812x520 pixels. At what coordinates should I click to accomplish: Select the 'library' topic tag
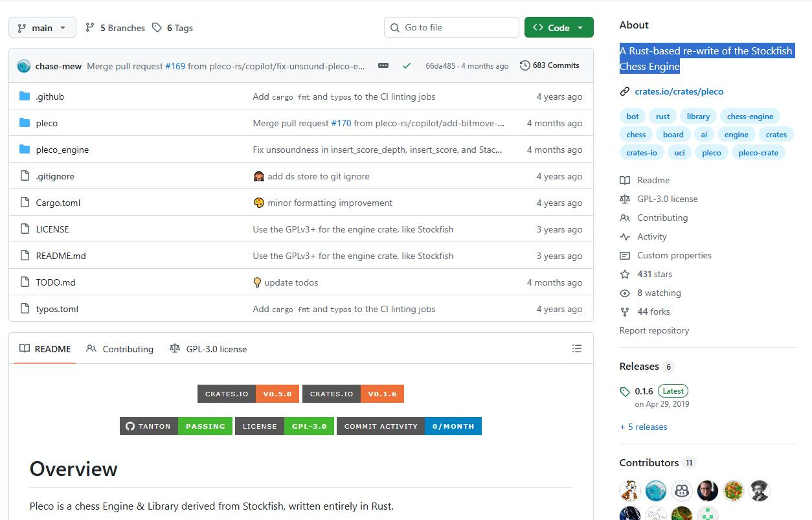click(698, 117)
